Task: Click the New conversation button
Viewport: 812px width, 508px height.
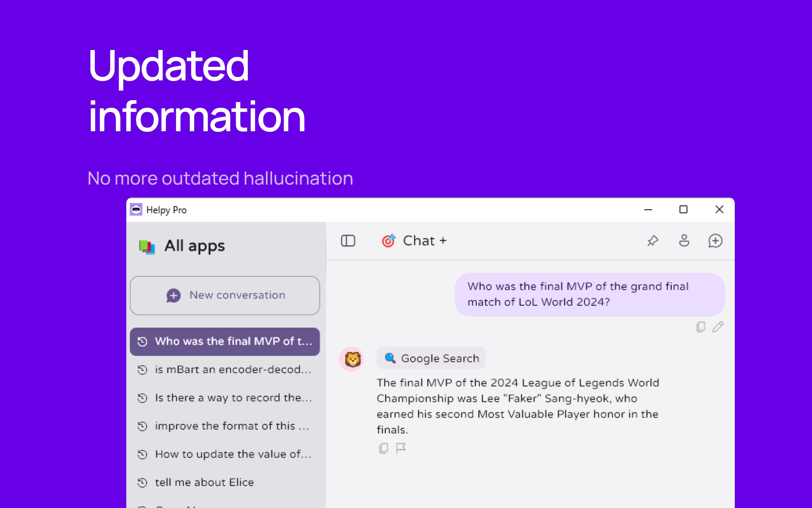Action: pos(225,295)
